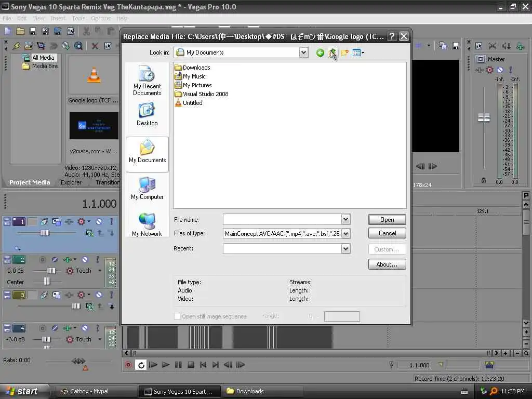Open the View menu in Vegas
Viewport: 532px width, 399px height.
click(x=38, y=18)
